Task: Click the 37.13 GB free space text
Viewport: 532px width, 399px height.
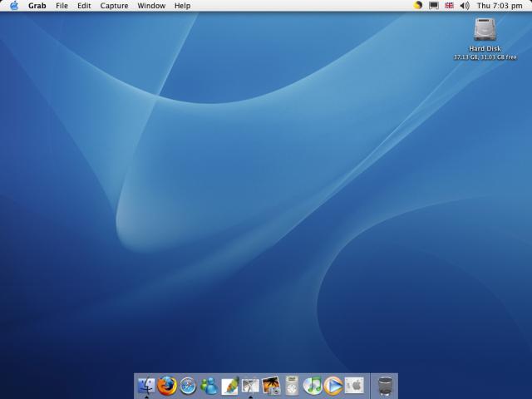Action: 485,57
